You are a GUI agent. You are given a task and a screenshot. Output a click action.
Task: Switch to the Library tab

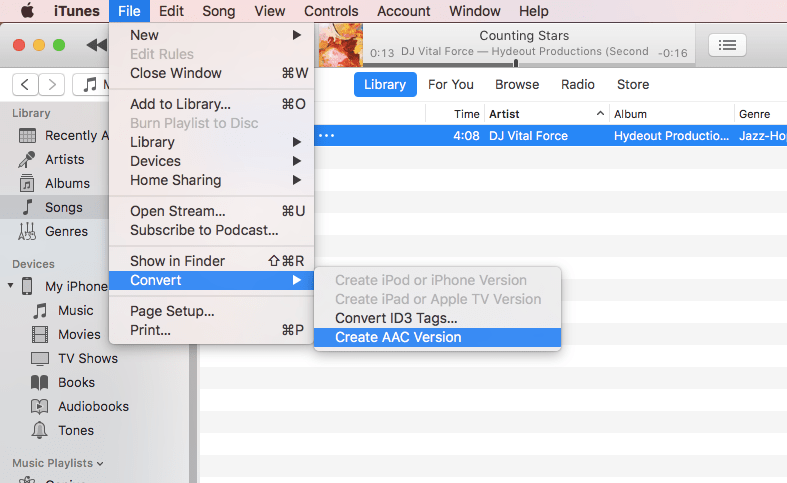385,84
